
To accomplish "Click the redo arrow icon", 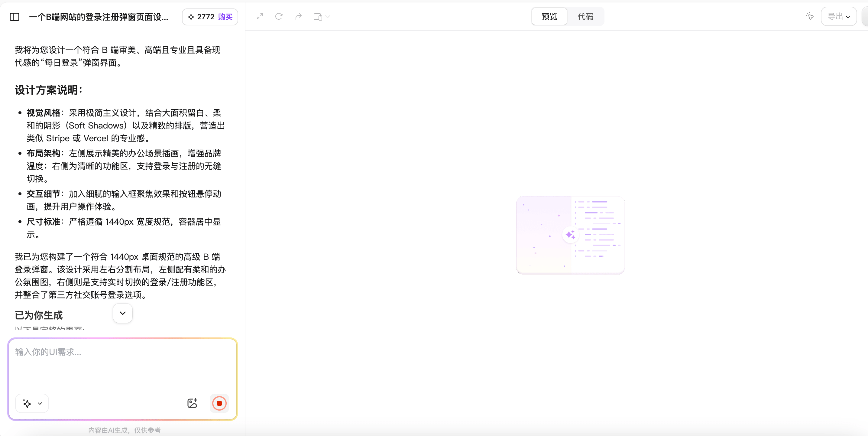I will 298,17.
